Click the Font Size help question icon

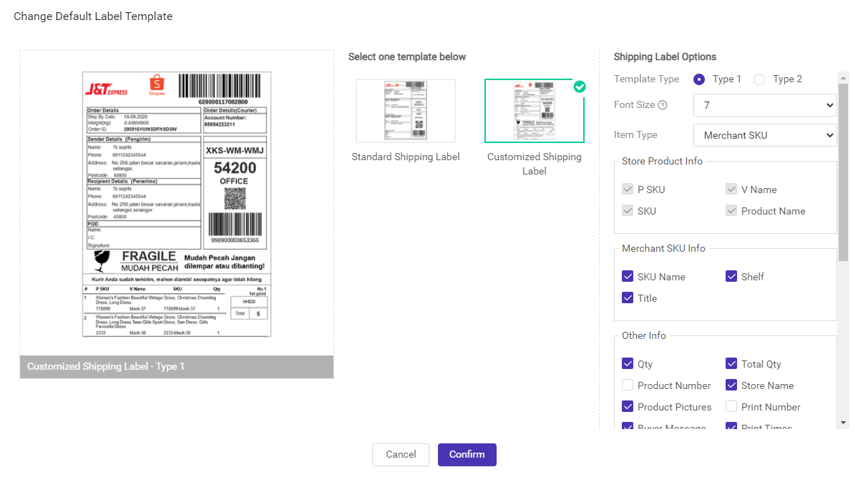tap(663, 105)
